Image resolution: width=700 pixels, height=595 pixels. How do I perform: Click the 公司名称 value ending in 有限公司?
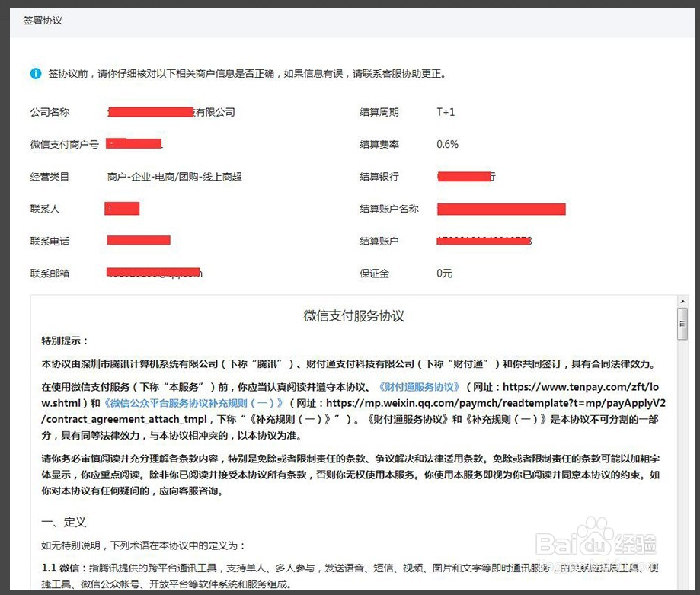coord(171,112)
